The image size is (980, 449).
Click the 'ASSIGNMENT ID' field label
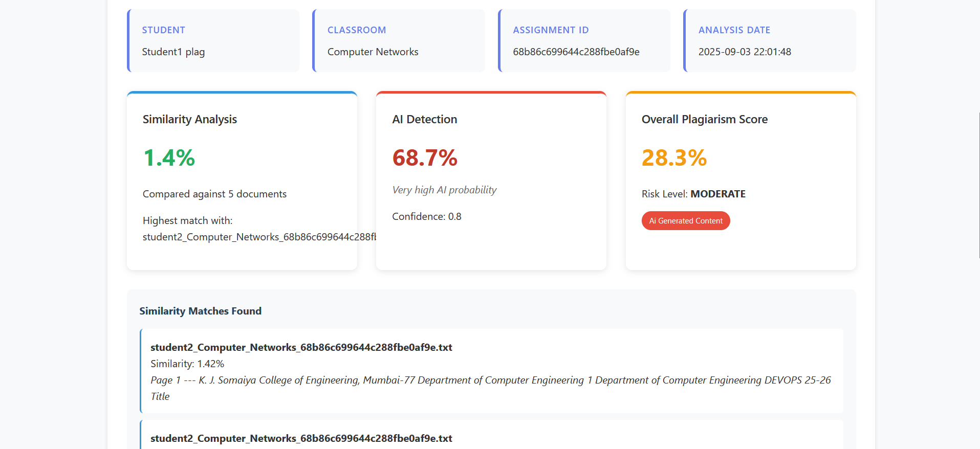point(551,30)
